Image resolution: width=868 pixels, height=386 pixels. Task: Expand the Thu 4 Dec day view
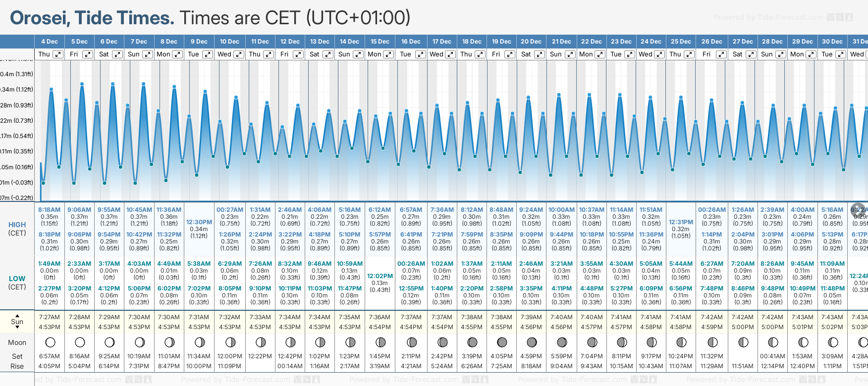pos(58,54)
